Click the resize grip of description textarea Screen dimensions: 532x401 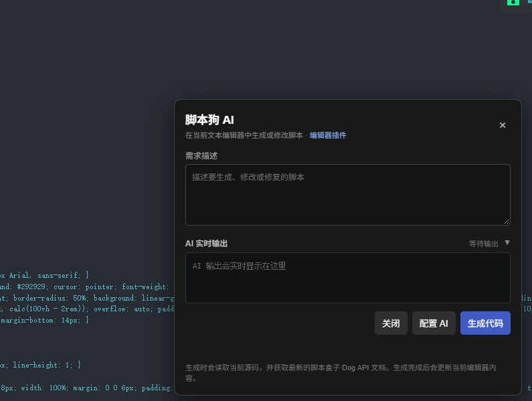tap(507, 222)
